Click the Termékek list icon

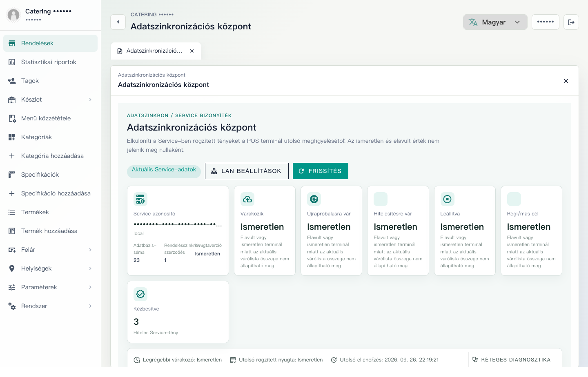point(12,212)
